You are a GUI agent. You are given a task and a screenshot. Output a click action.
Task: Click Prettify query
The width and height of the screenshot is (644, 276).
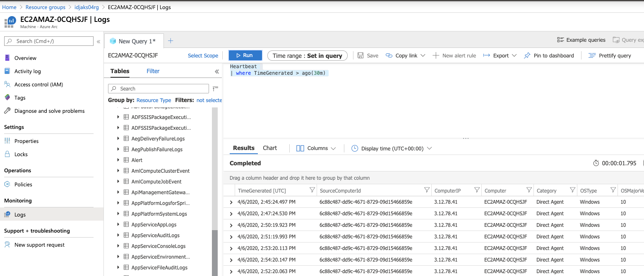(610, 55)
